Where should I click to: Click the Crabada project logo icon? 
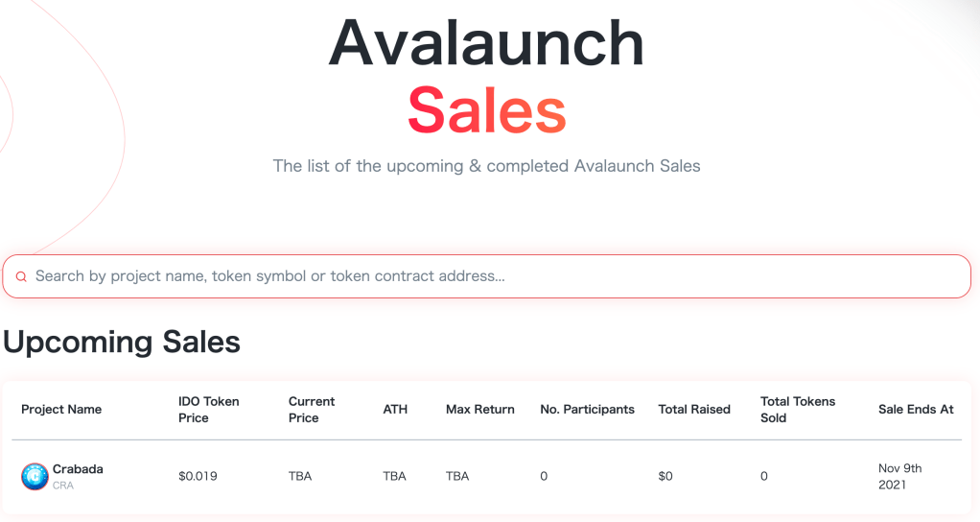point(35,476)
